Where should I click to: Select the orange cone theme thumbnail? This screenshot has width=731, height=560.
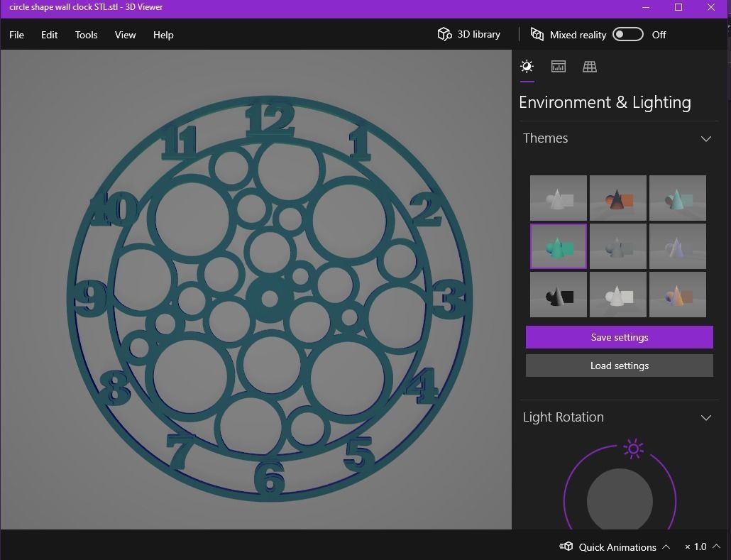coord(617,198)
